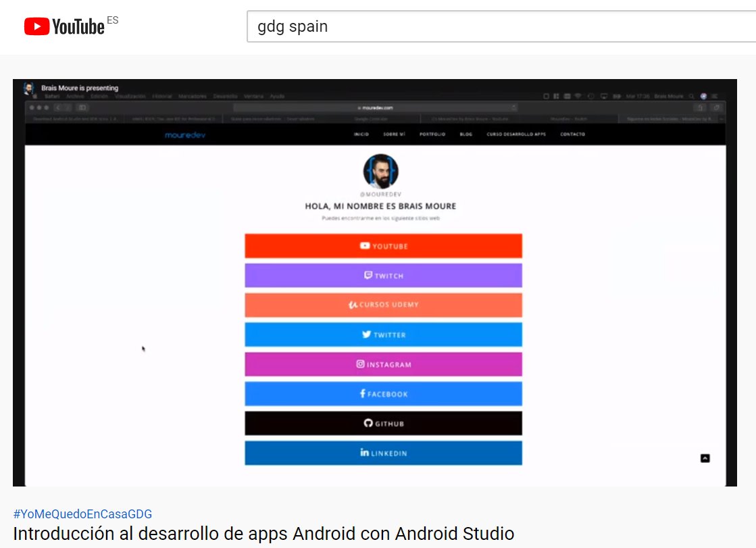756x548 pixels.
Task: Click the @MOUREDEV handle text
Action: click(380, 195)
